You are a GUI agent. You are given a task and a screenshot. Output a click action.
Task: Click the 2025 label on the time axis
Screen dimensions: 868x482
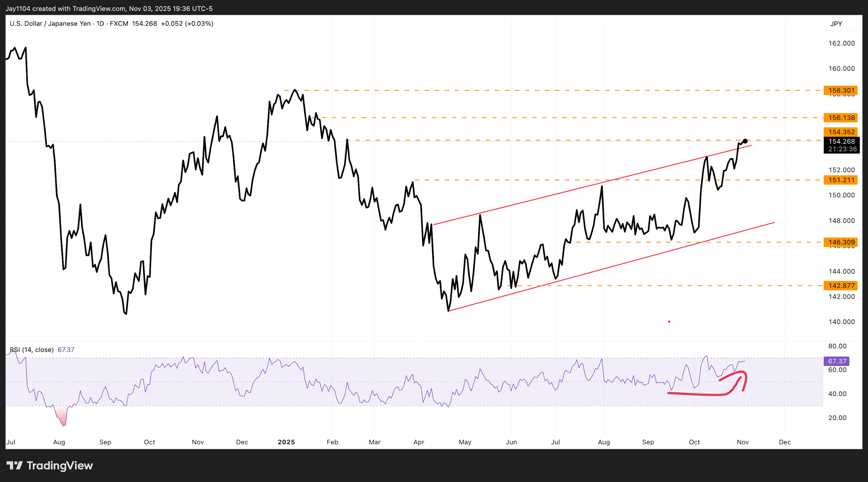pyautogui.click(x=286, y=442)
